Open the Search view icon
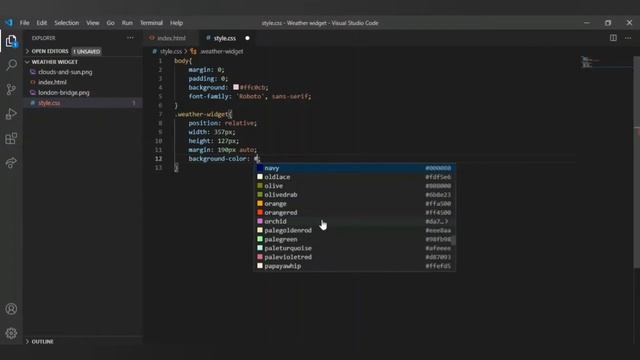Image resolution: width=640 pixels, height=360 pixels. pos(11,65)
